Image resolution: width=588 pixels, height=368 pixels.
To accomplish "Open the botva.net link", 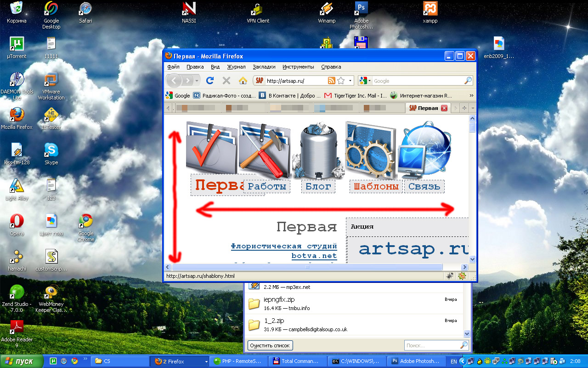I will click(314, 256).
